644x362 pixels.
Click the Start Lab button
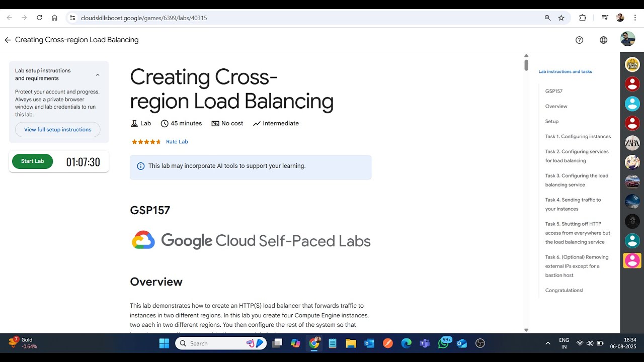[32, 161]
